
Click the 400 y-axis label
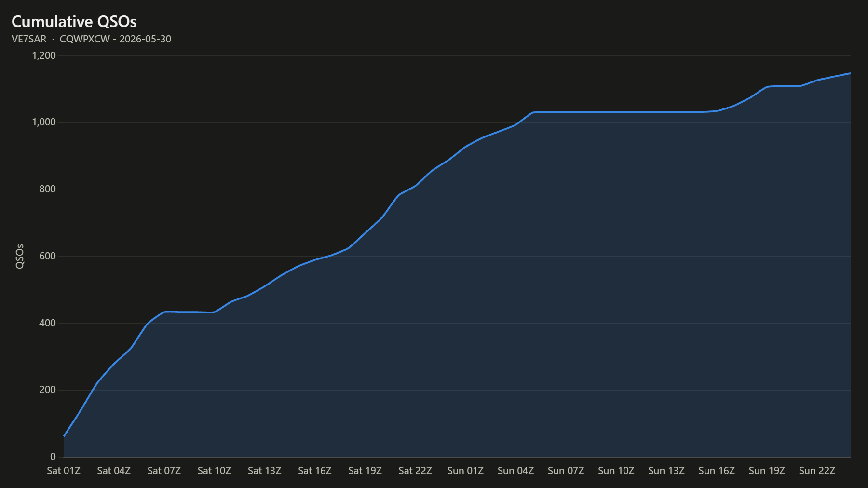click(x=48, y=323)
